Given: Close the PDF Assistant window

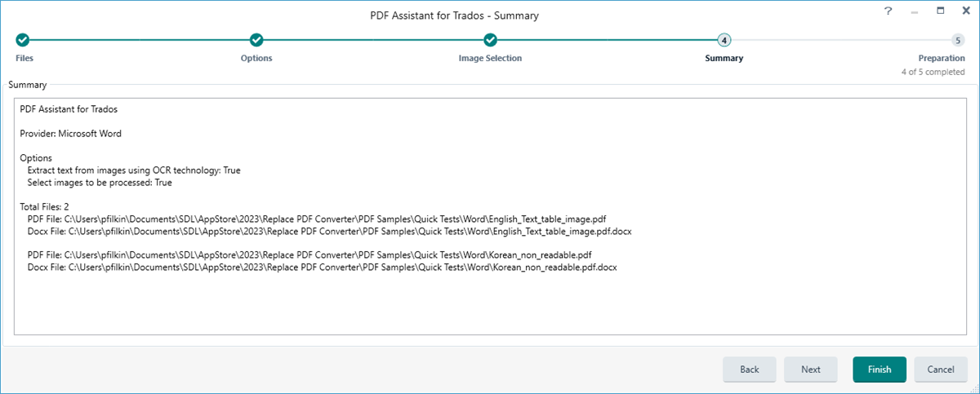Looking at the screenshot, I should (965, 11).
